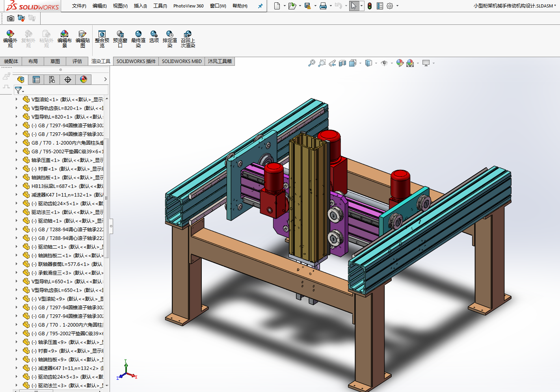
Task: Open the Display Style dropdown arrow
Action: point(376,63)
